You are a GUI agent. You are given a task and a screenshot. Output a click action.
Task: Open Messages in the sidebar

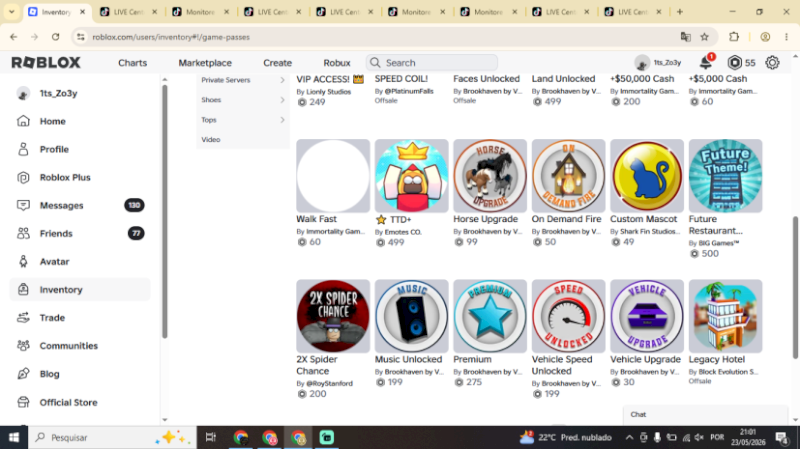pyautogui.click(x=61, y=206)
